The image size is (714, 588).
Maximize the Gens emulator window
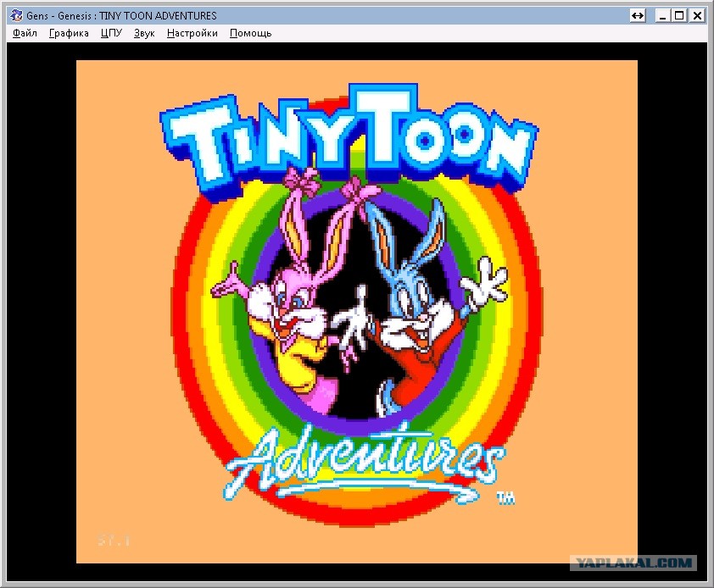679,15
